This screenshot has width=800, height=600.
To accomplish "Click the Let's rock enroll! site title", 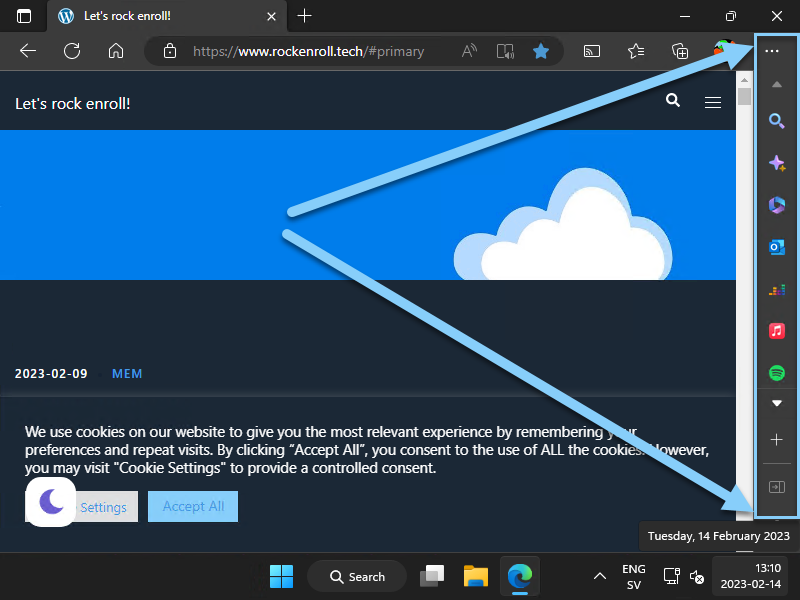I will (73, 104).
